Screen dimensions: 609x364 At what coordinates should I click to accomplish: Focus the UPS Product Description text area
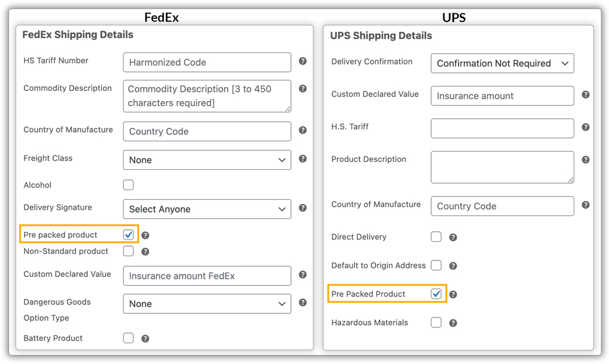502,167
